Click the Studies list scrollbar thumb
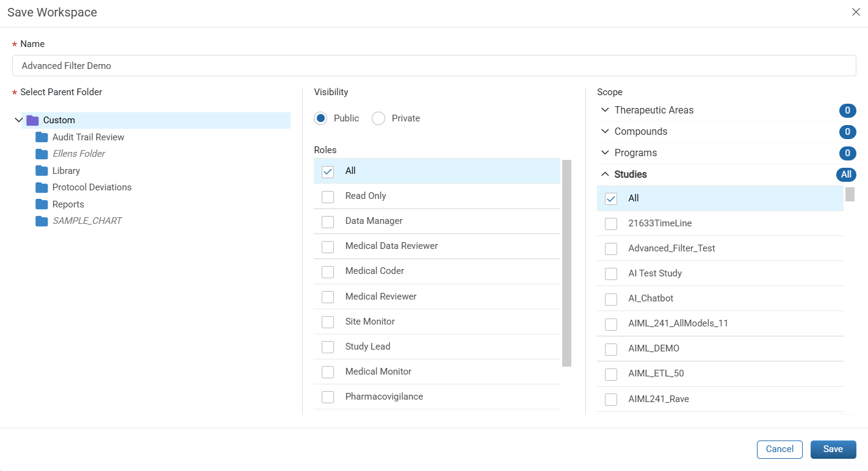This screenshot has width=868, height=471. [x=850, y=194]
